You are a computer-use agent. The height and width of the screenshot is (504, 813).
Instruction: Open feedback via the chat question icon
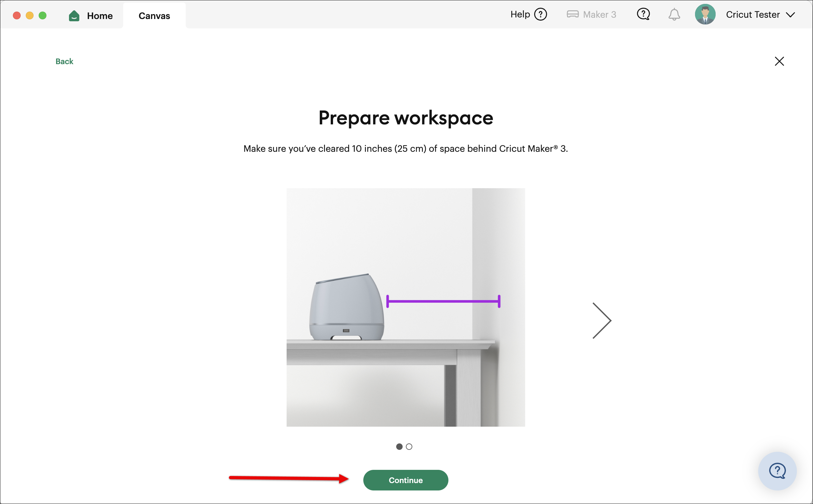[643, 14]
